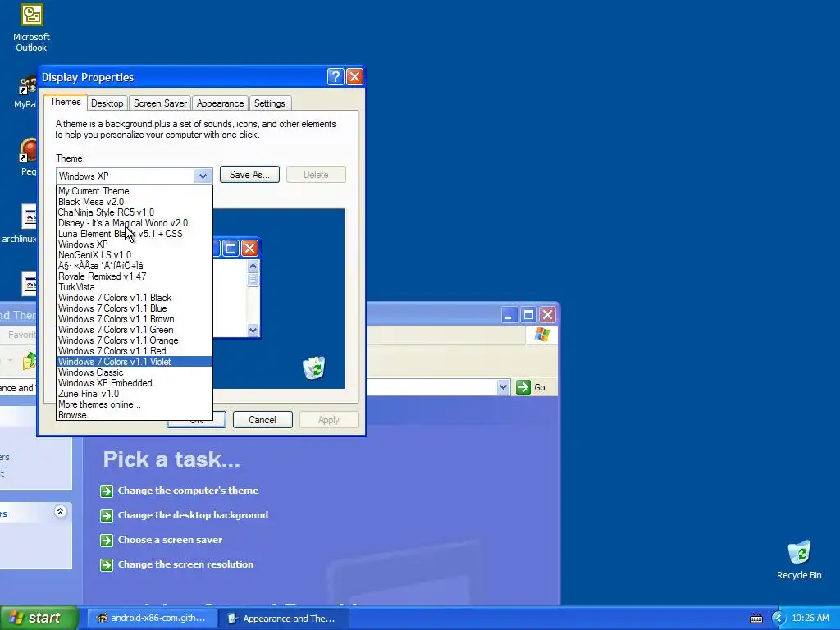The width and height of the screenshot is (840, 630).
Task: Expand hidden tray icons with chevron arrow
Action: tap(778, 619)
